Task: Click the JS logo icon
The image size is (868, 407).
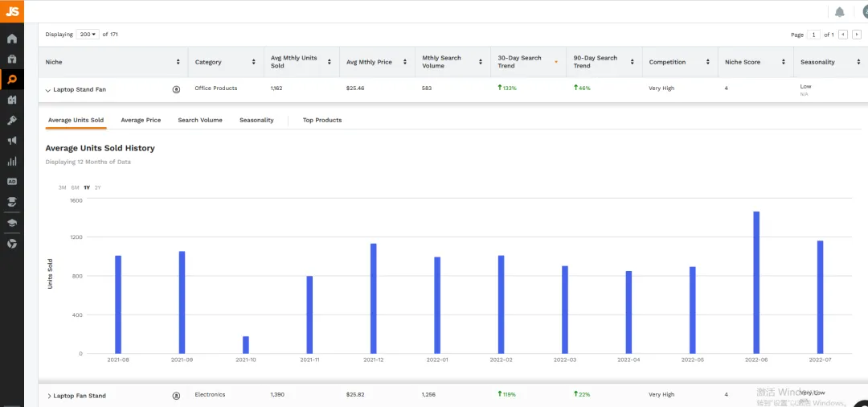Action: pos(11,11)
